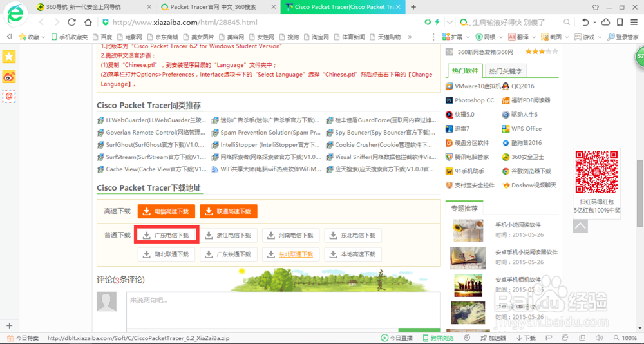Collapse the bookmarks bar left arrow
Screen dimensions: 644x344
click(9, 37)
